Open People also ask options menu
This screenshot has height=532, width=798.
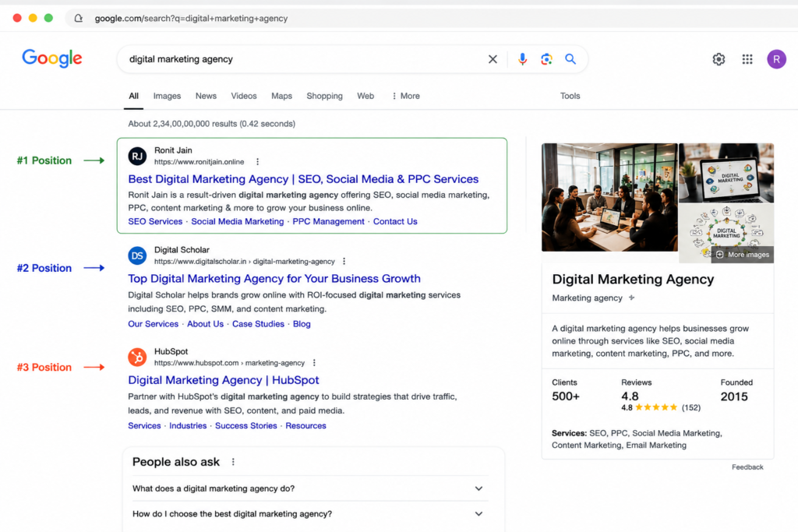point(233,462)
